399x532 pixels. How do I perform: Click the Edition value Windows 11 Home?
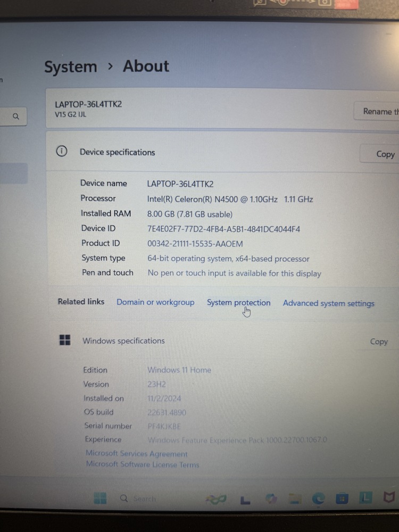click(179, 370)
